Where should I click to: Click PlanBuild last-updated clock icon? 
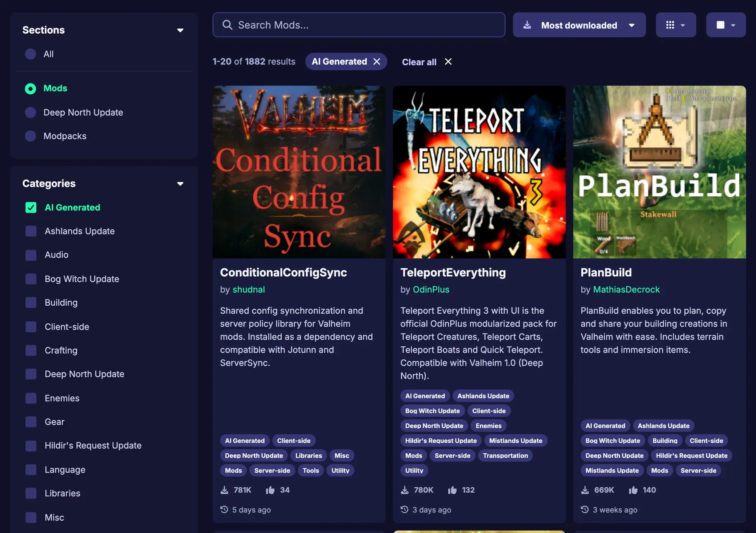[x=585, y=509]
